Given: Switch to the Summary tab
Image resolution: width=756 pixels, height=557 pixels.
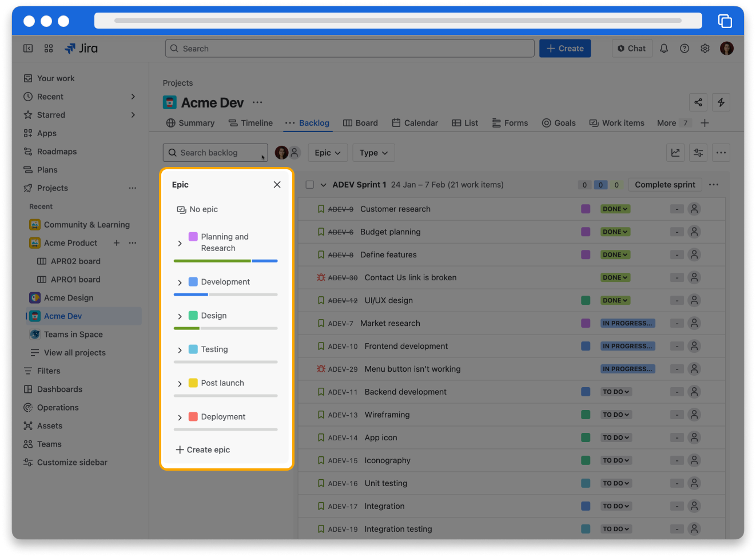Looking at the screenshot, I should coord(190,123).
